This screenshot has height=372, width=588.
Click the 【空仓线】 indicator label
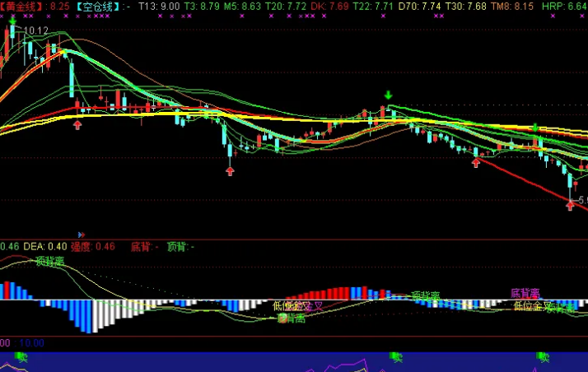pos(97,7)
